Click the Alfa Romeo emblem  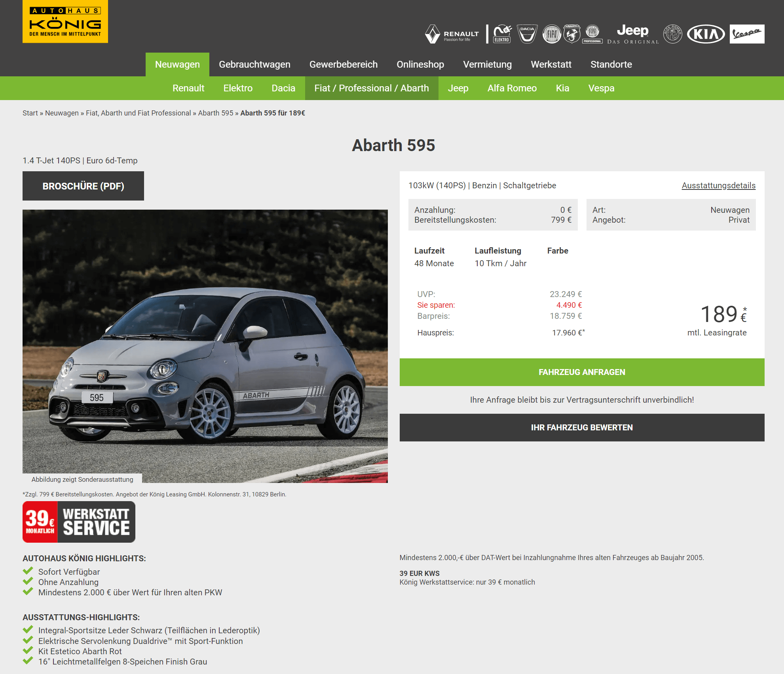(x=672, y=34)
